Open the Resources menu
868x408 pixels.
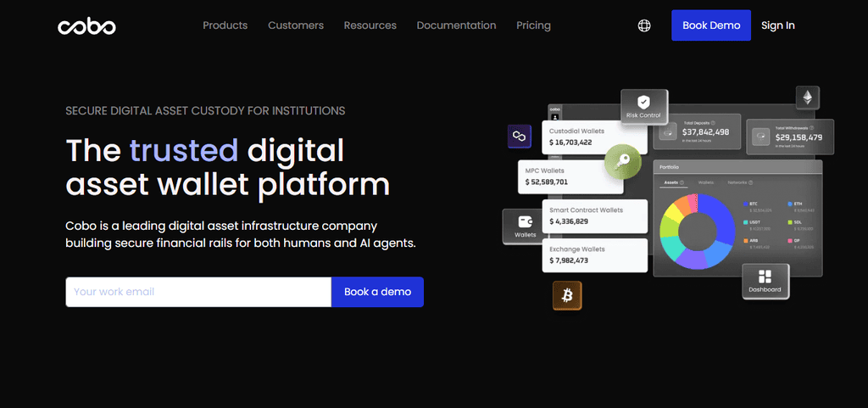(x=370, y=25)
